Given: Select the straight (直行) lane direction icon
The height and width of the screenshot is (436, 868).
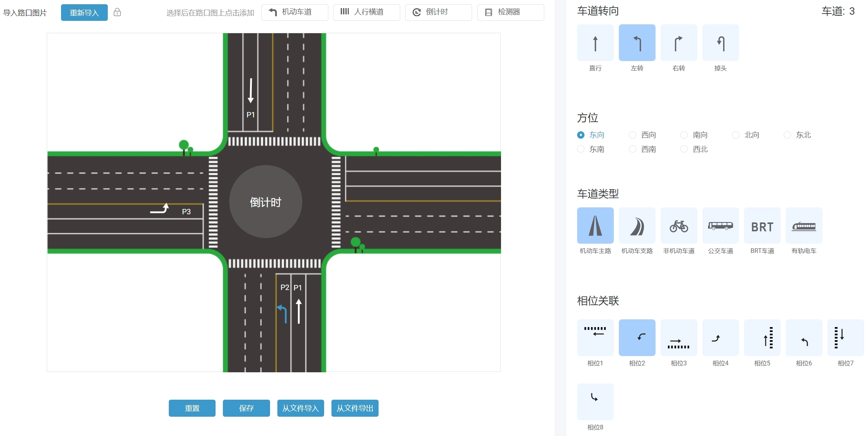Looking at the screenshot, I should click(595, 43).
